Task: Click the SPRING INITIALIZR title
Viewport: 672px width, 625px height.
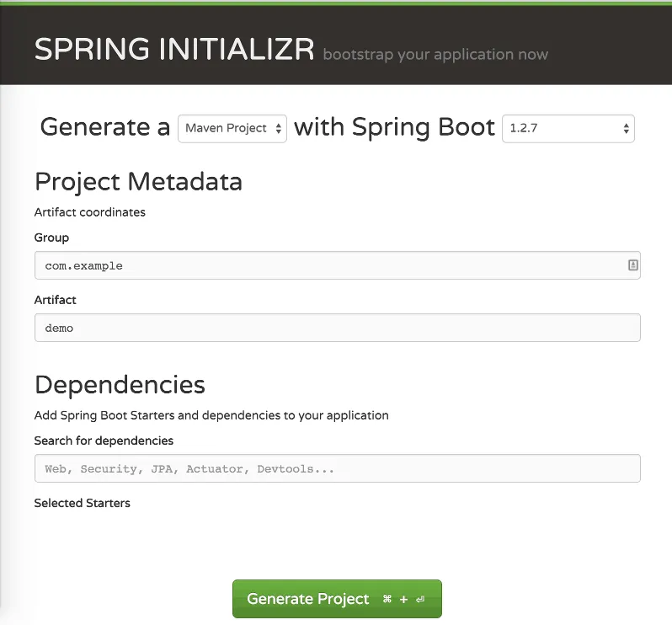Action: tap(174, 49)
